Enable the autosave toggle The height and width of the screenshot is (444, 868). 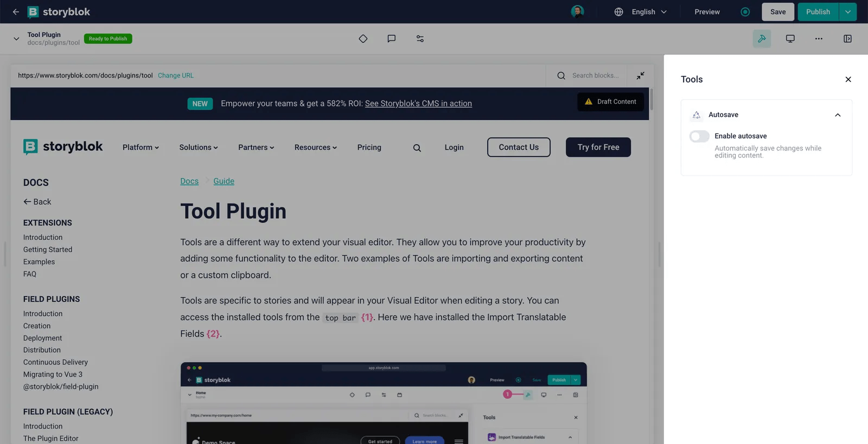pos(699,136)
